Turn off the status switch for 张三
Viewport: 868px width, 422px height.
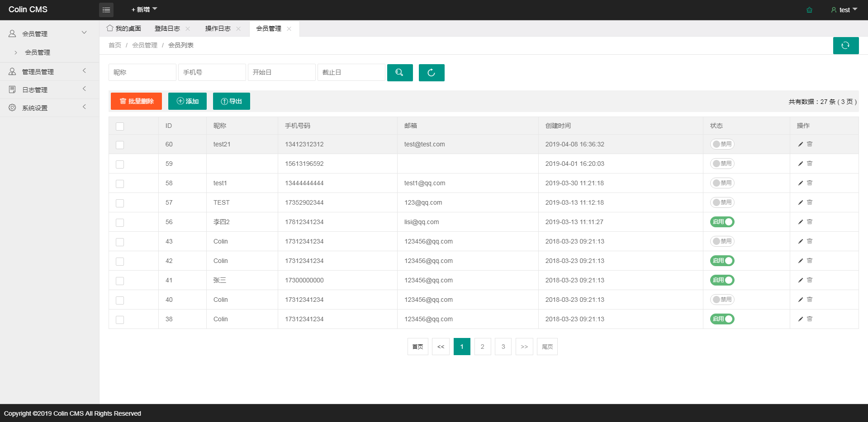pyautogui.click(x=722, y=280)
